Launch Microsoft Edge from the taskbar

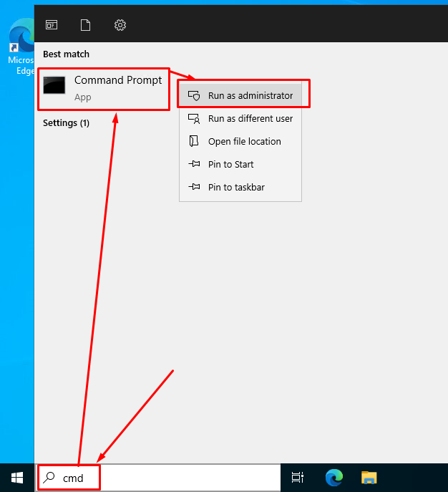(x=334, y=478)
